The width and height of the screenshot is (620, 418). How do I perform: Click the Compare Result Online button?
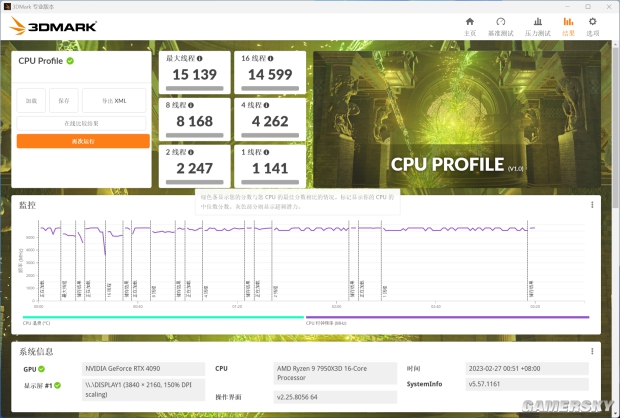81,123
